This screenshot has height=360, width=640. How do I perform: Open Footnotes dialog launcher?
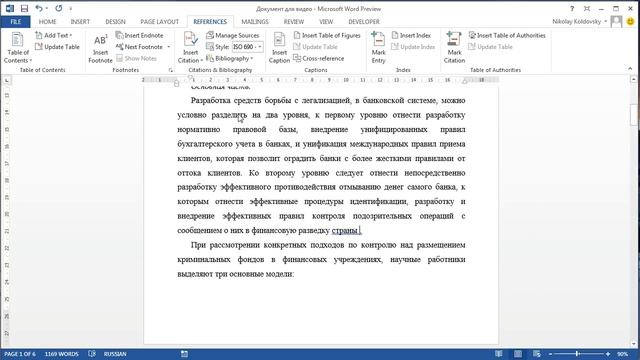[x=171, y=70]
